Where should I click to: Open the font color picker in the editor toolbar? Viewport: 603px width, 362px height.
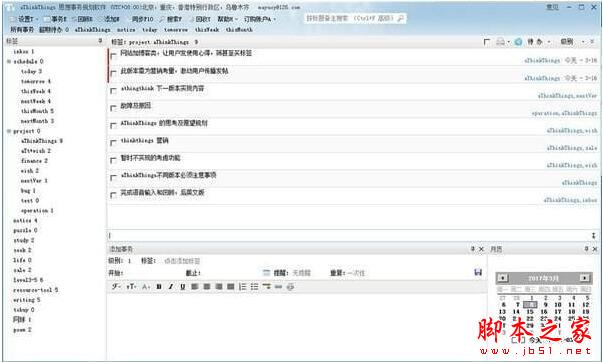[146, 287]
